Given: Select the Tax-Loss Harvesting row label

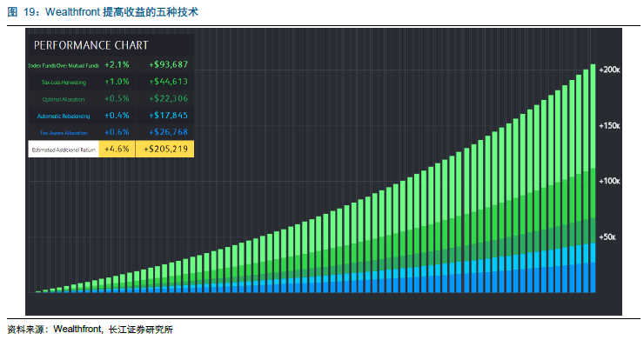Looking at the screenshot, I should [64, 82].
